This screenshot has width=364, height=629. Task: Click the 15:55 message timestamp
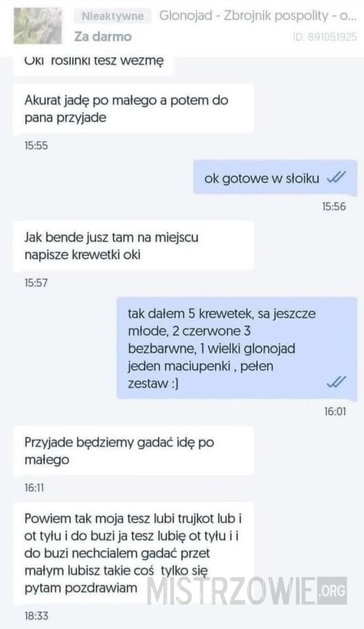(36, 146)
